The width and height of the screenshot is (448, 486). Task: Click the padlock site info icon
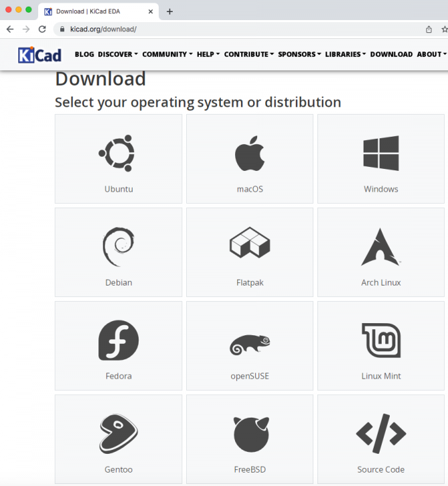[x=62, y=29]
